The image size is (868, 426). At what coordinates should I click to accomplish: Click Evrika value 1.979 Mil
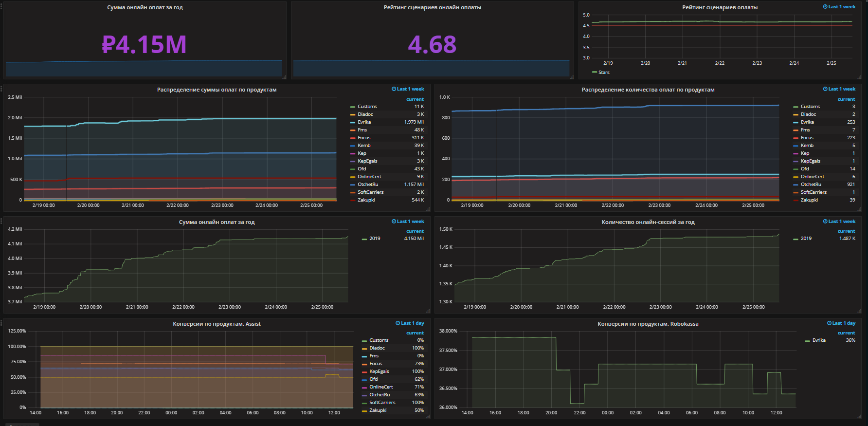click(x=414, y=122)
